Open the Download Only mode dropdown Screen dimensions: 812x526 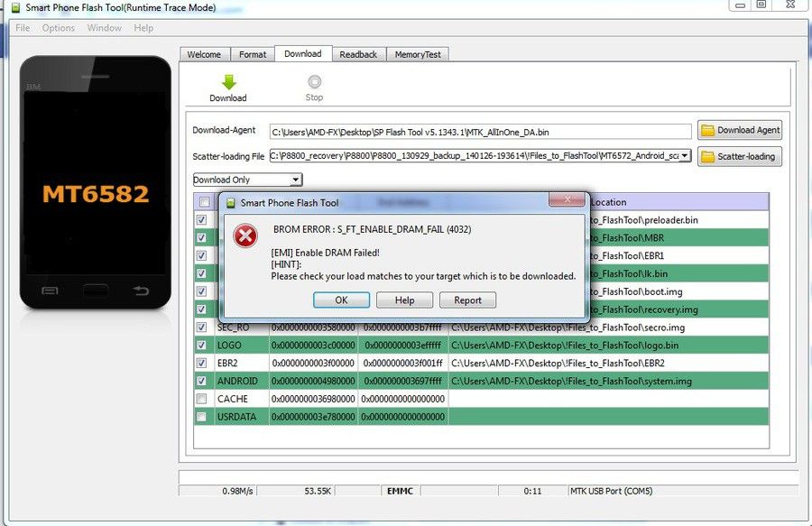[x=295, y=180]
